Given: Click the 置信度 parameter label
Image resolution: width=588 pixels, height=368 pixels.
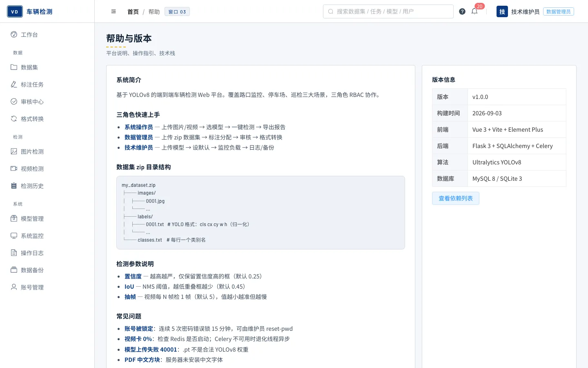Looking at the screenshot, I should point(133,276).
